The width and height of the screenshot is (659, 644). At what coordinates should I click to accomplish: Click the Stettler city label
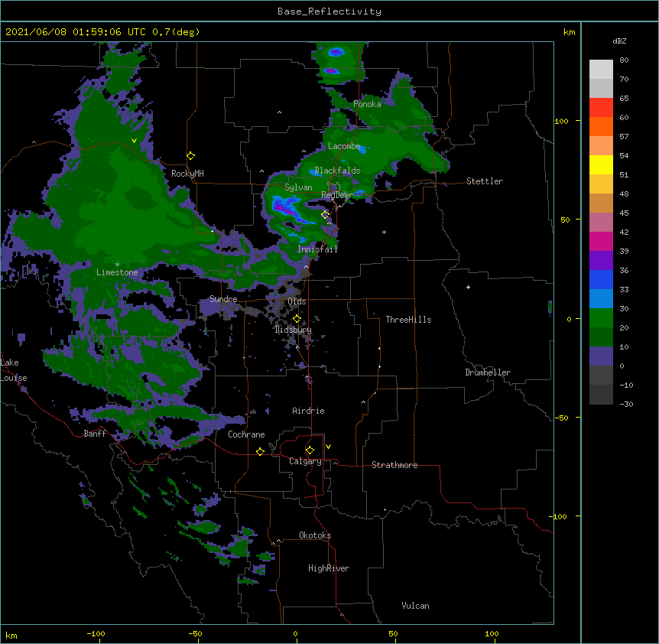point(485,181)
